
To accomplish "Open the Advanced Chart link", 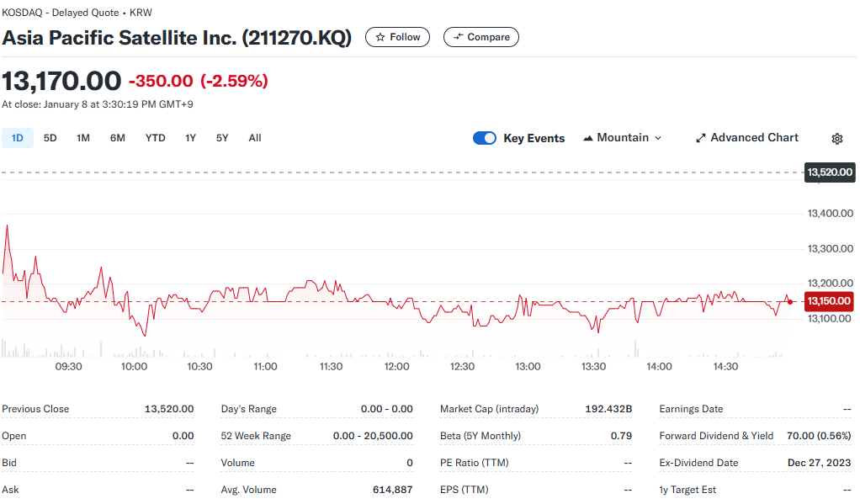I will [747, 138].
